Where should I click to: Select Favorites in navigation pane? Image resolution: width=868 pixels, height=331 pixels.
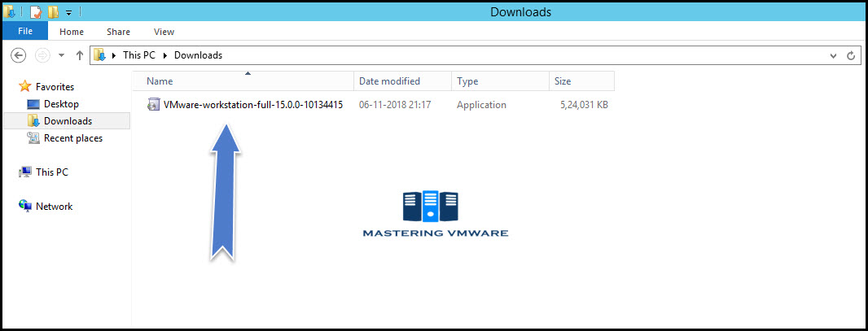coord(55,87)
